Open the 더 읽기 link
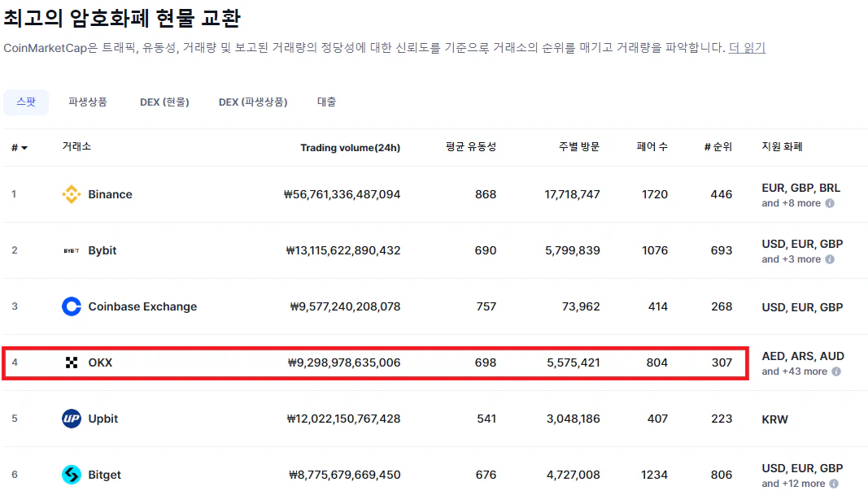 [747, 48]
